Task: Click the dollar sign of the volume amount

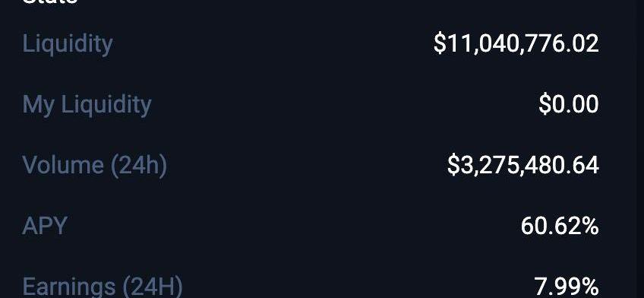Action: click(x=453, y=165)
